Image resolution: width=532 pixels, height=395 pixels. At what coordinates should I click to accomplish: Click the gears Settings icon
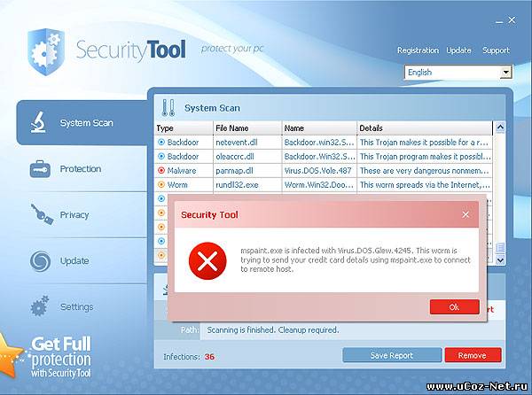[40, 306]
